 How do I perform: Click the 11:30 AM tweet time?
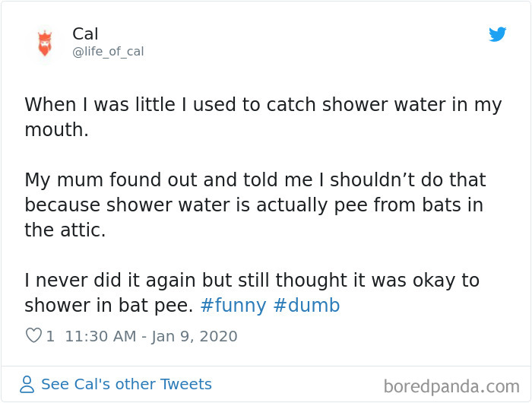[100, 335]
